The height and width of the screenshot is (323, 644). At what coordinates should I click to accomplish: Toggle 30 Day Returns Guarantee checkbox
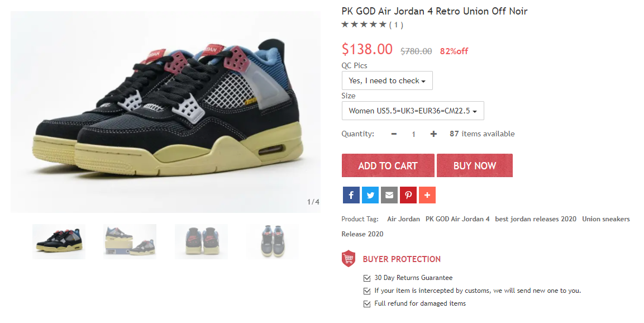(367, 278)
